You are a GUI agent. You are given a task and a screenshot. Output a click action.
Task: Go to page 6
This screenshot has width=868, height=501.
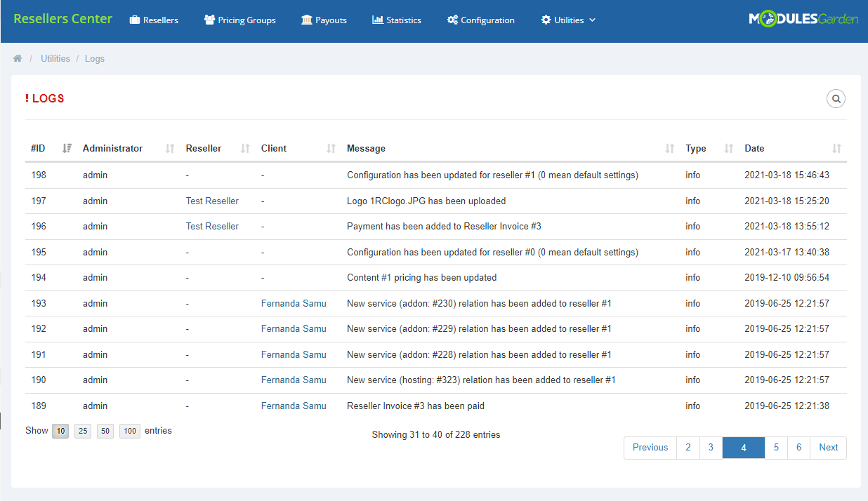click(x=798, y=448)
